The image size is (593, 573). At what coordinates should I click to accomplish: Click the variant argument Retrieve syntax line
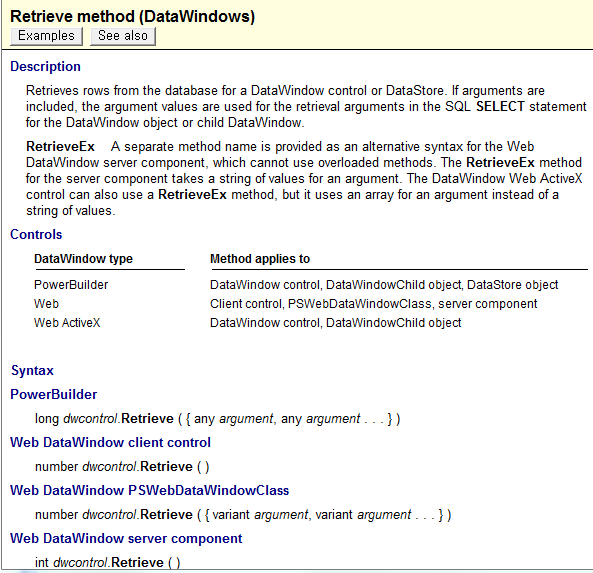(x=243, y=514)
